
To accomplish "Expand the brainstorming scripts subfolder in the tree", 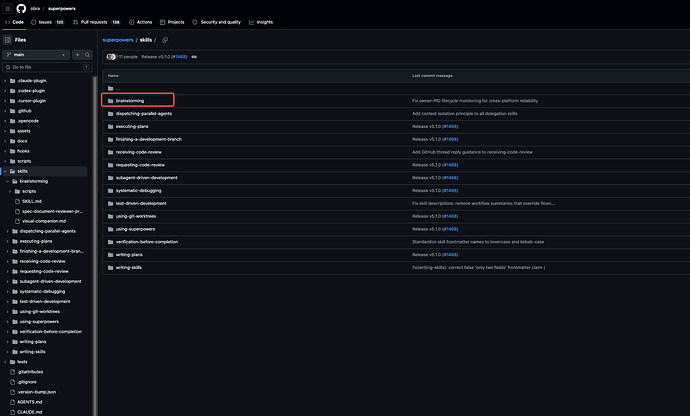I will (10, 191).
